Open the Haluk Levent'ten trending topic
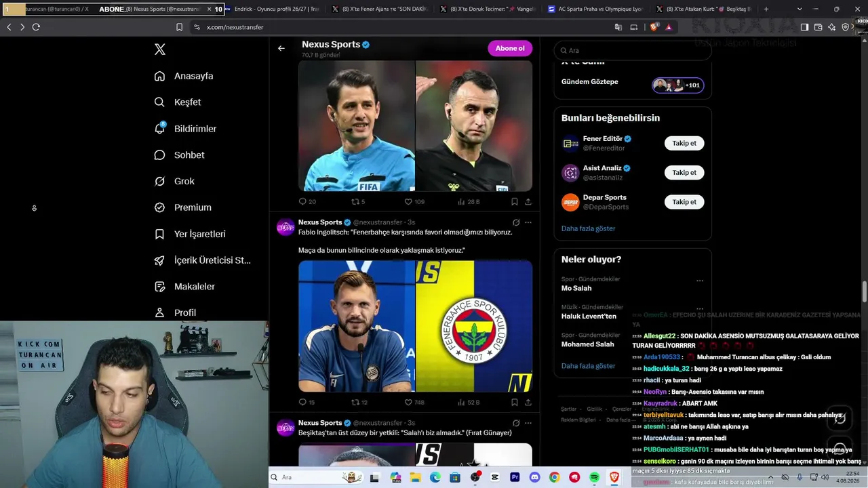The width and height of the screenshot is (868, 488). [589, 317]
